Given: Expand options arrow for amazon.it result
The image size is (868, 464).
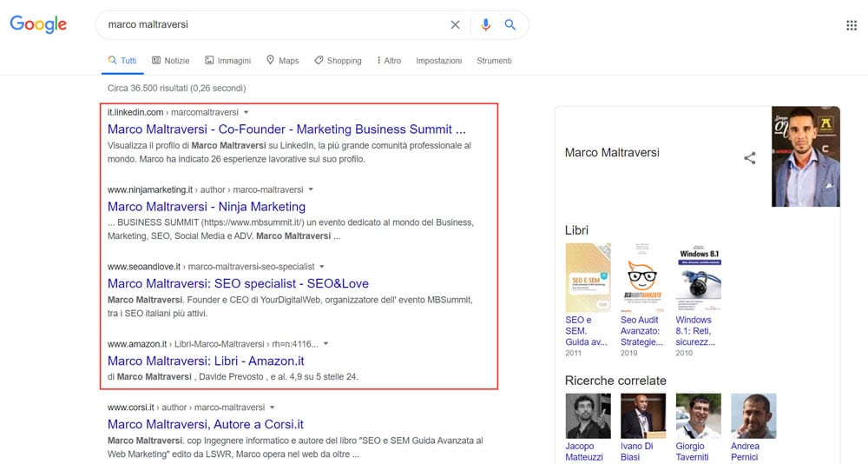Looking at the screenshot, I should click(326, 344).
